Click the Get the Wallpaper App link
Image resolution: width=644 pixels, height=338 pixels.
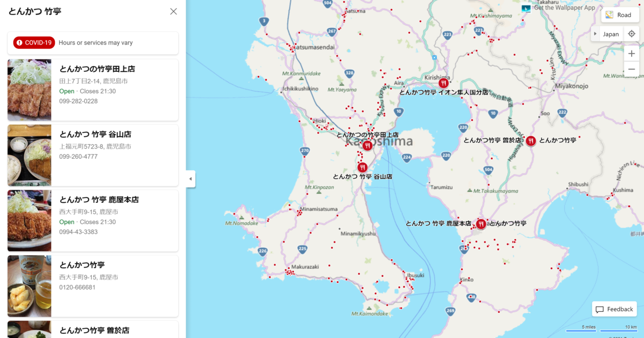click(564, 8)
